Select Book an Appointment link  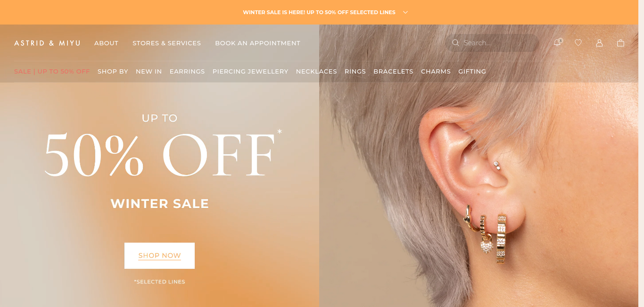[x=257, y=43]
